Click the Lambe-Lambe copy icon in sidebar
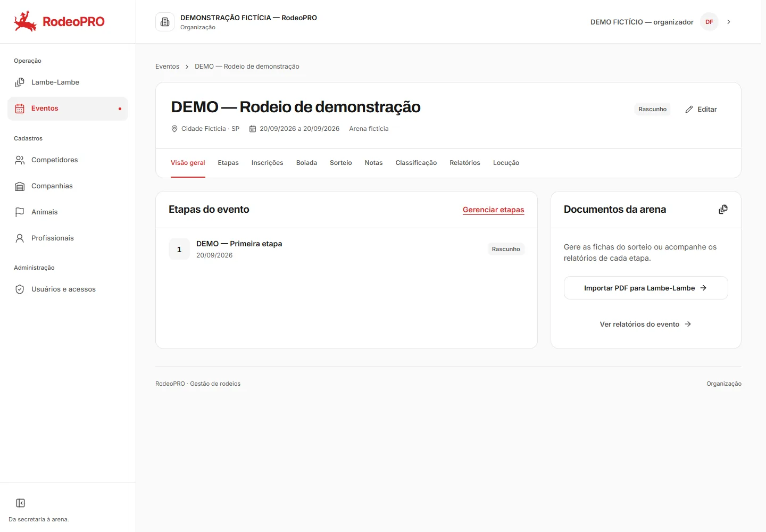 pos(20,82)
